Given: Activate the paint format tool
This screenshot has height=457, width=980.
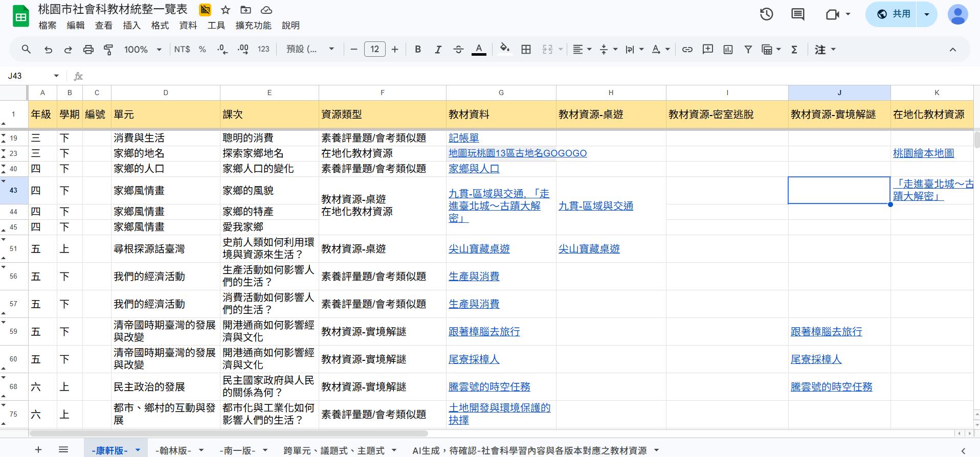Looking at the screenshot, I should pos(108,50).
